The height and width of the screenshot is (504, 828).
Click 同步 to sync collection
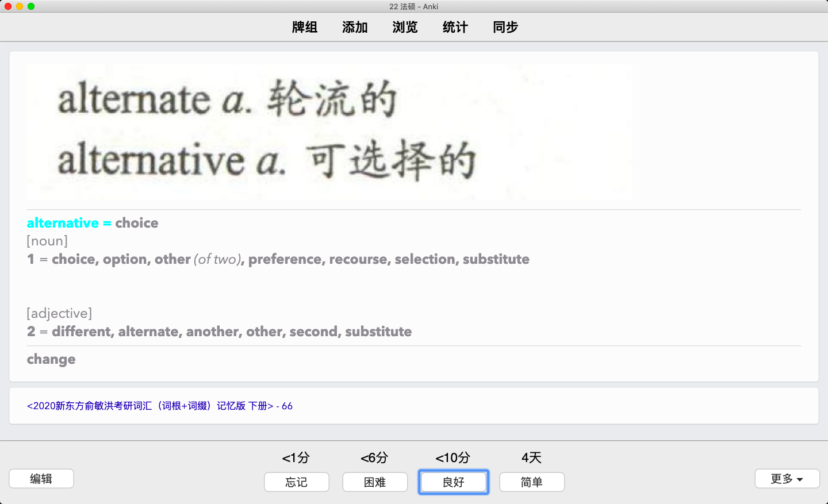(505, 27)
